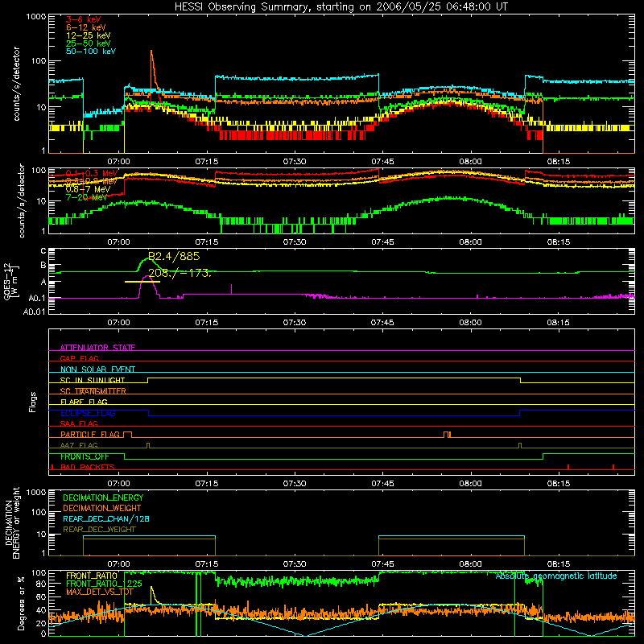Click the ATTENUATOR_STATE flag label

point(97,348)
